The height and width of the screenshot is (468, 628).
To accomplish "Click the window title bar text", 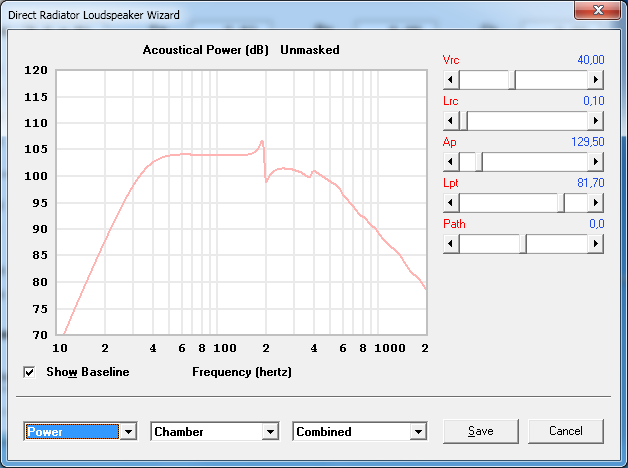I will (x=94, y=15).
